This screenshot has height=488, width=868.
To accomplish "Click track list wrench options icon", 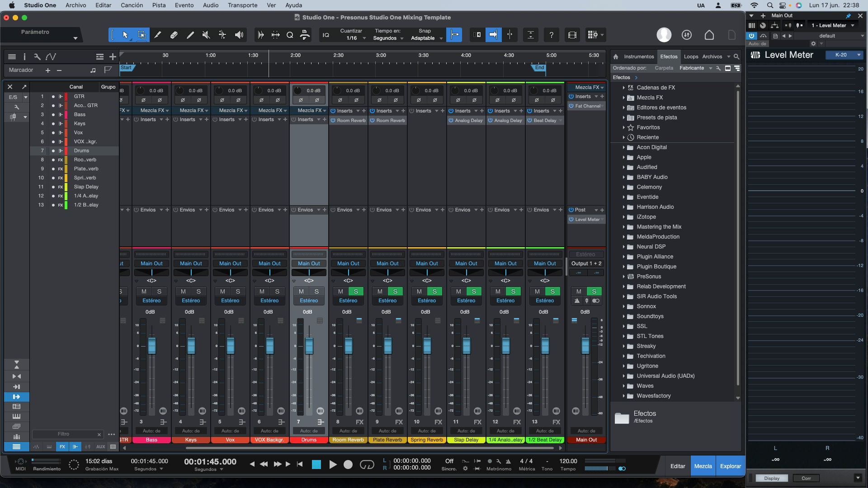I will pyautogui.click(x=37, y=56).
